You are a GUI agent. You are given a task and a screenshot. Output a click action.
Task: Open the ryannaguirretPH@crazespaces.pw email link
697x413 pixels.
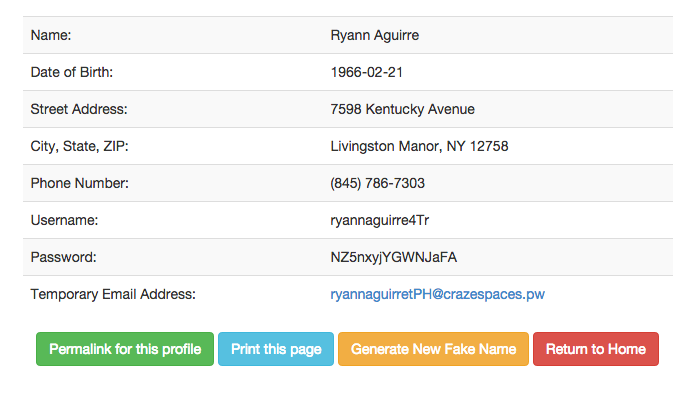click(x=437, y=294)
